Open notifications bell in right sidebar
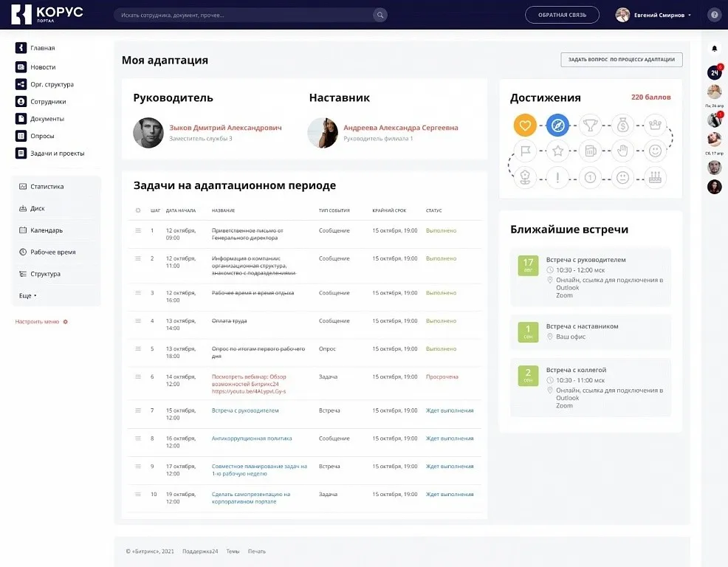The height and width of the screenshot is (567, 728). click(x=714, y=49)
